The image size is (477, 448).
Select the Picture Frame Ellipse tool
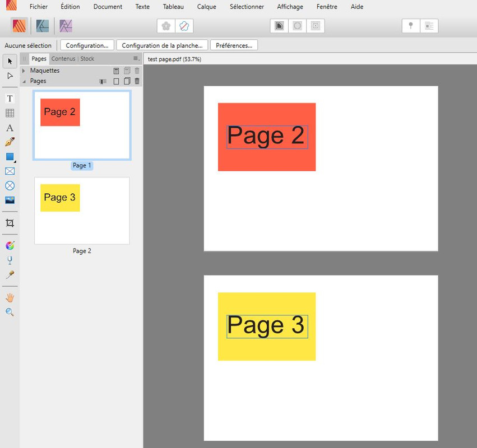click(10, 186)
